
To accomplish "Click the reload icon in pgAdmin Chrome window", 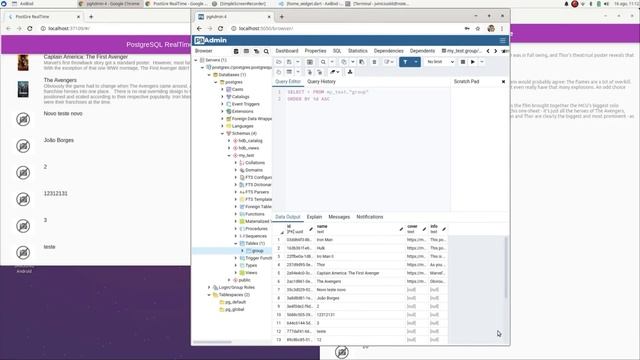I will pyautogui.click(x=220, y=29).
